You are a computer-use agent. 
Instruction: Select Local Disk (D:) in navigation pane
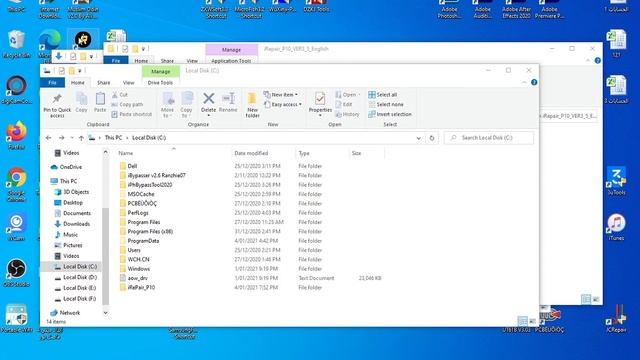pos(80,277)
